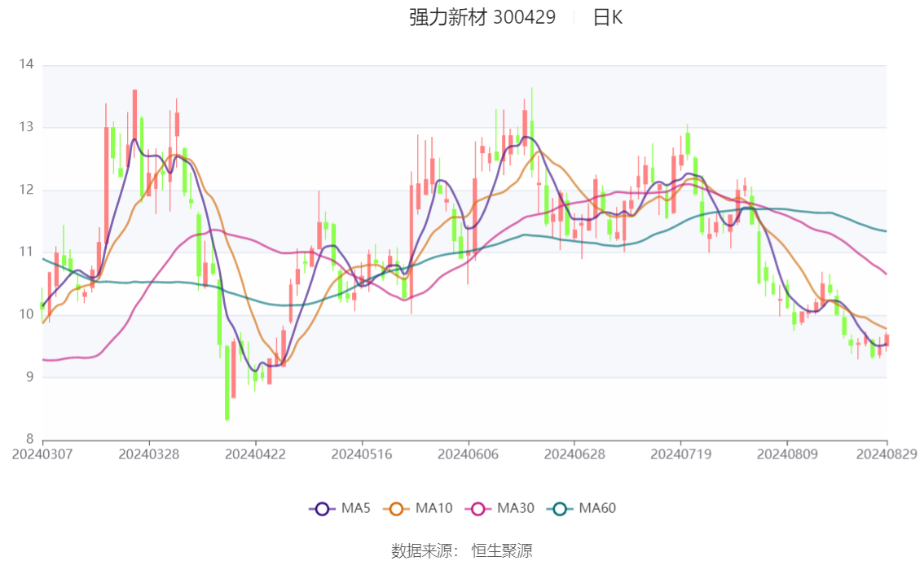
Task: Click the y-axis value 8
Action: [30, 439]
